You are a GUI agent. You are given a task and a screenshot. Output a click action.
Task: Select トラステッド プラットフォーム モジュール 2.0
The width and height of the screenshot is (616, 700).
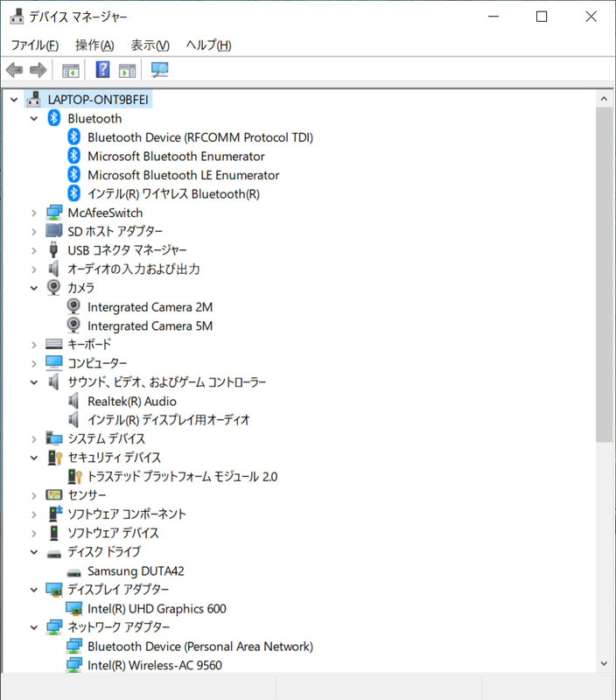pos(183,476)
